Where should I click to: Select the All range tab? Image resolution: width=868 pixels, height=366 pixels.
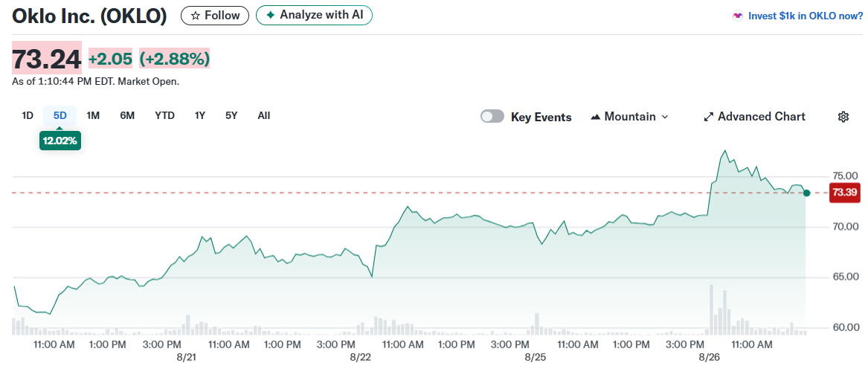coord(264,116)
